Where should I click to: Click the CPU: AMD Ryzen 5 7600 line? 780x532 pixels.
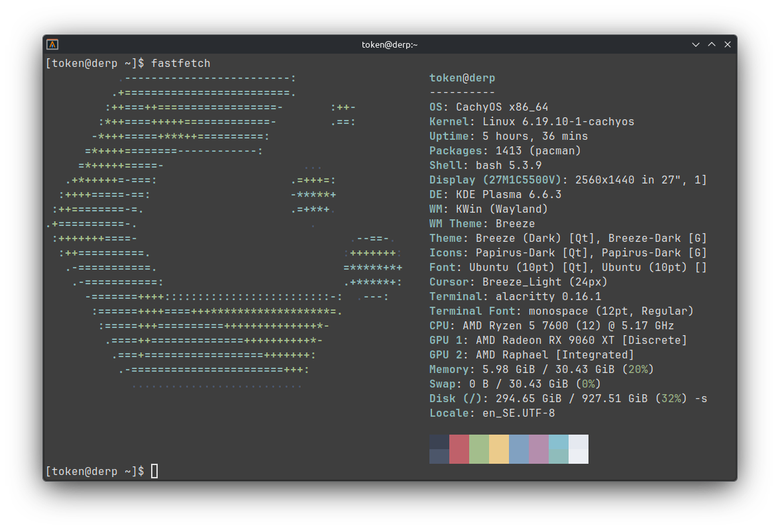coord(551,326)
